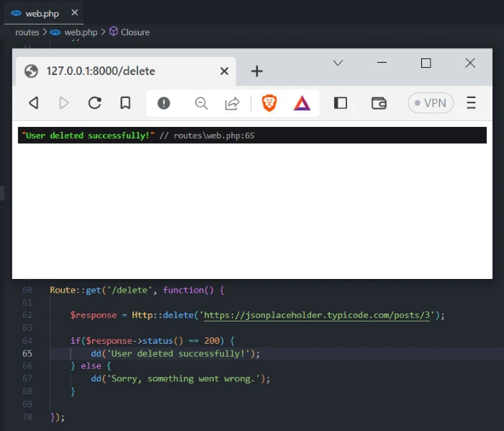
Task: Open the Brave Wallet
Action: tap(379, 103)
